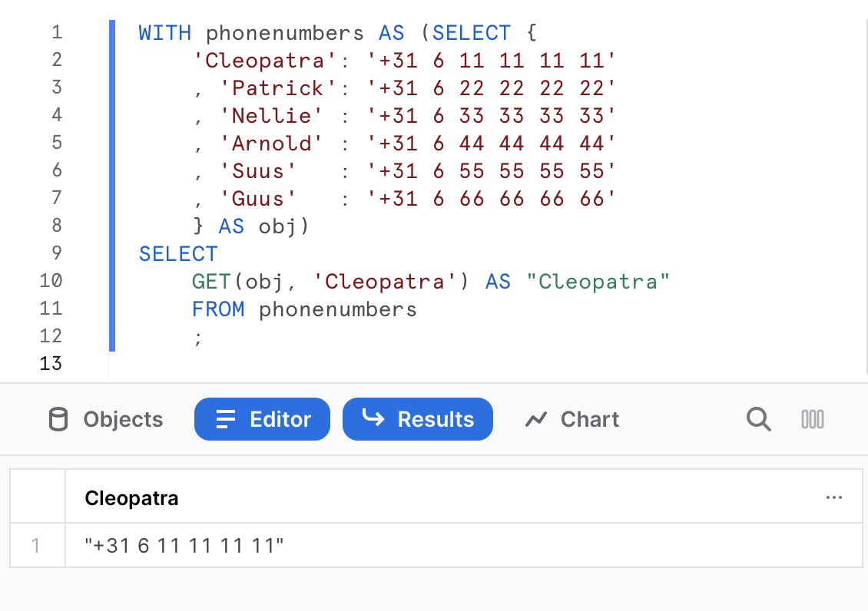Click the WITH keyword on line 1
Viewport: 868px width, 611px height.
point(165,32)
